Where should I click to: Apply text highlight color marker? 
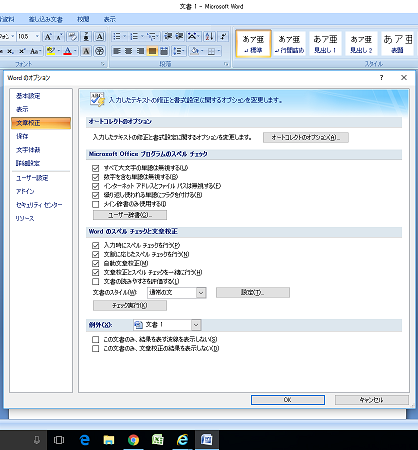tap(51, 51)
